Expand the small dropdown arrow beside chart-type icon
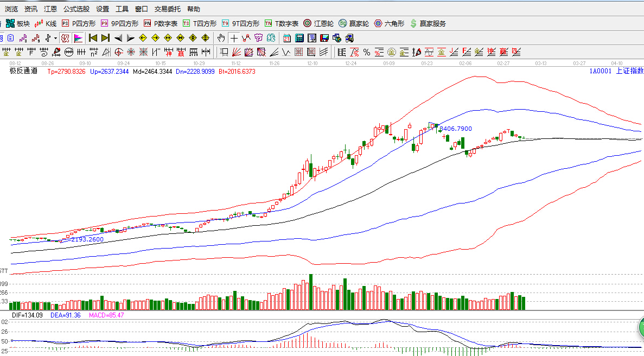This screenshot has width=644, height=356. coord(55,38)
